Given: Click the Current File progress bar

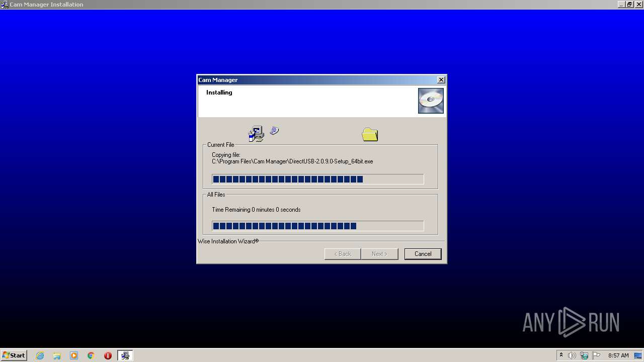Looking at the screenshot, I should click(317, 179).
